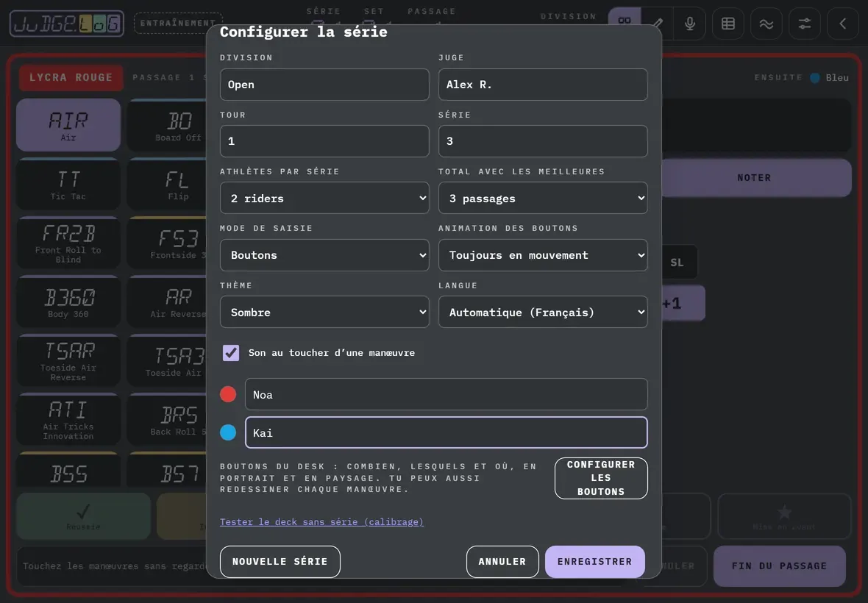Click the star Mise en avant button
Image resolution: width=868 pixels, height=603 pixels.
(x=784, y=516)
